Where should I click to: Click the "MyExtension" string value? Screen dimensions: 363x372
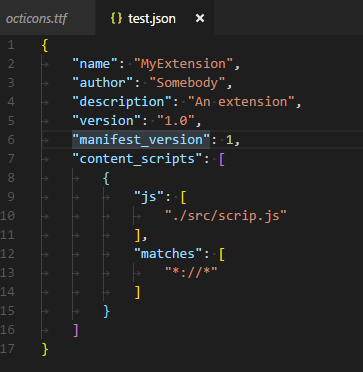(183, 64)
